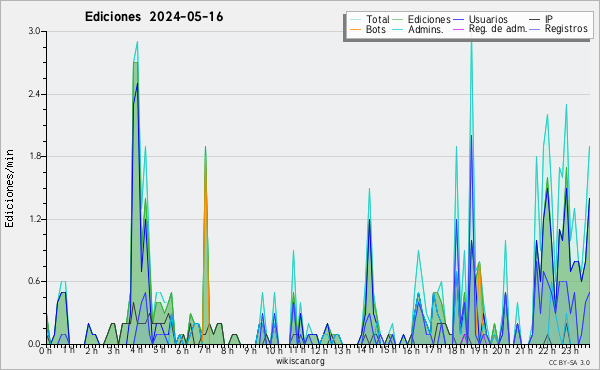Click the '7 h' x-axis label
Viewport: 600px width, 370px height.
click(205, 350)
